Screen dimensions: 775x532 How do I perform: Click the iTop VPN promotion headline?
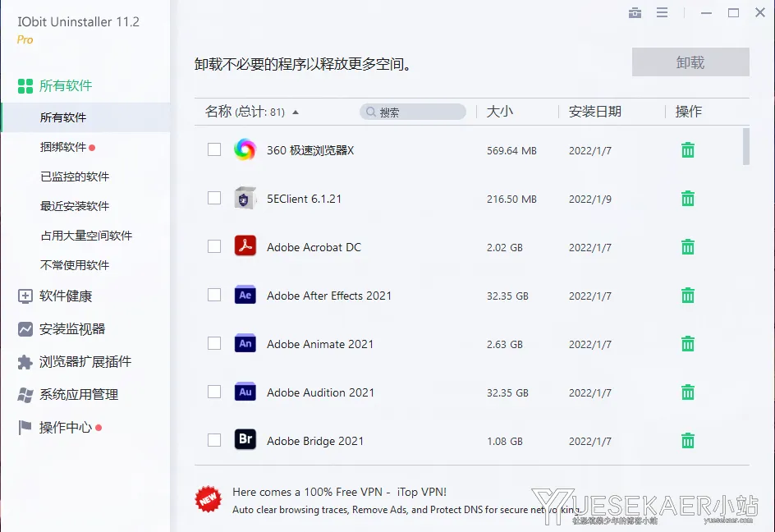[339, 492]
